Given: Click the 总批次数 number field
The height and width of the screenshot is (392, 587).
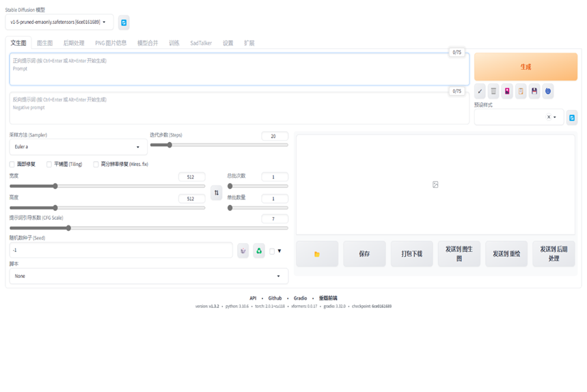Looking at the screenshot, I should pos(275,177).
